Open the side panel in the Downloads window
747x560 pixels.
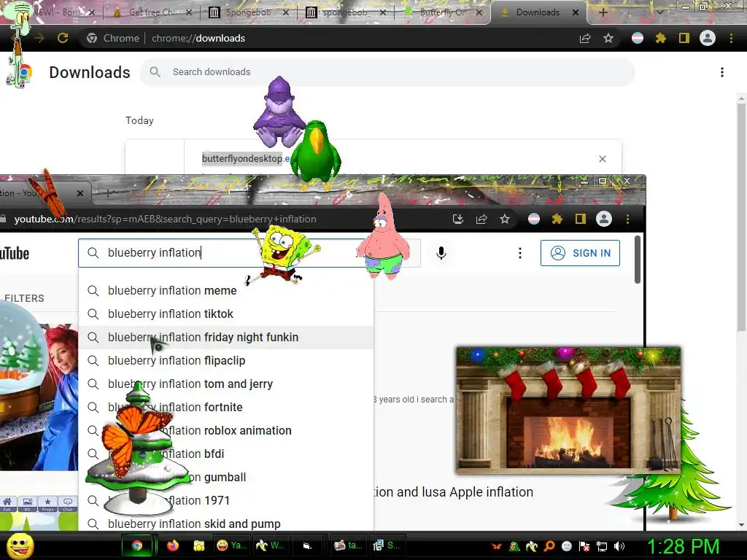(x=684, y=38)
